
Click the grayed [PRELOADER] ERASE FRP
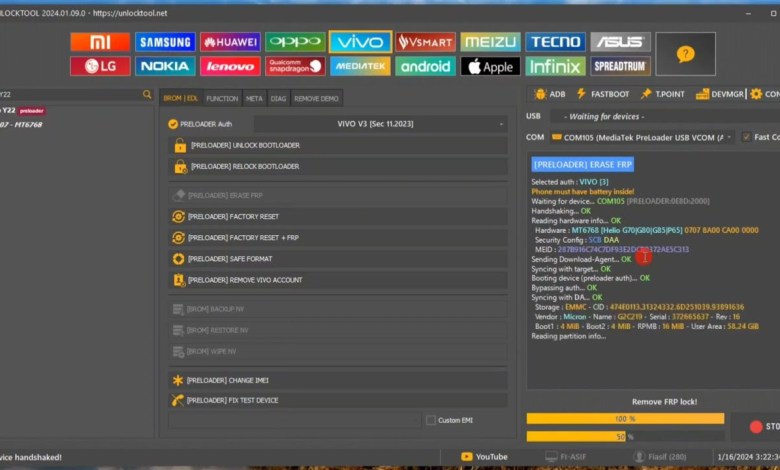[338, 195]
